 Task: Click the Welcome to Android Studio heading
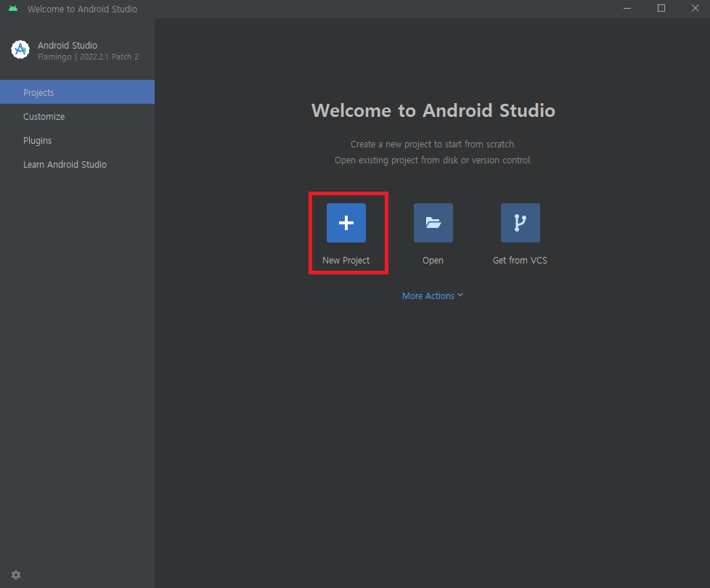(433, 110)
